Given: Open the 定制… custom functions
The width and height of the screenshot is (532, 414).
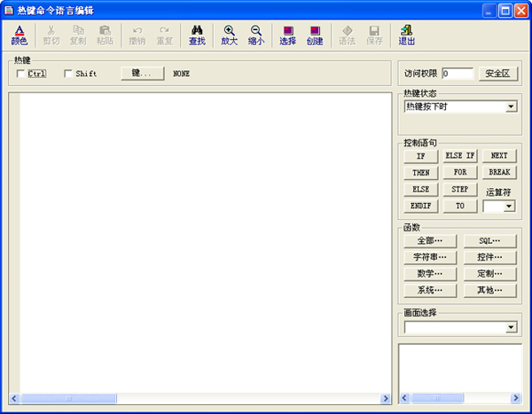Looking at the screenshot, I should (490, 274).
